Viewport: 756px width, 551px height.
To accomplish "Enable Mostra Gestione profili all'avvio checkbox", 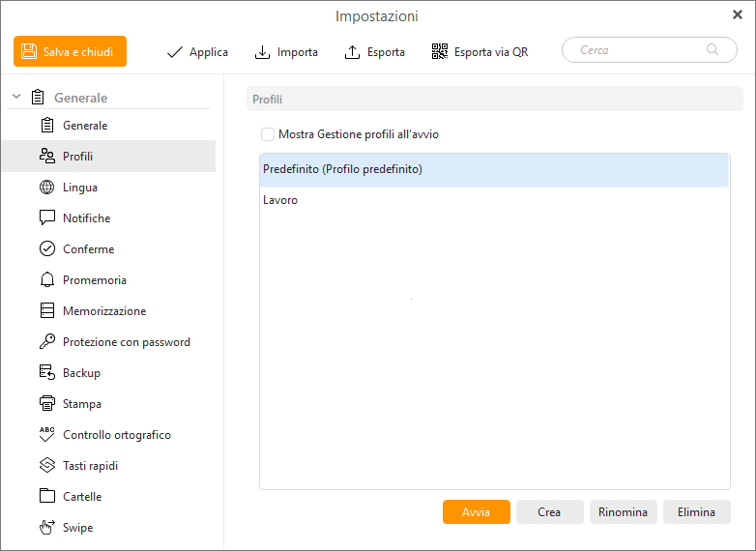I will [x=268, y=134].
